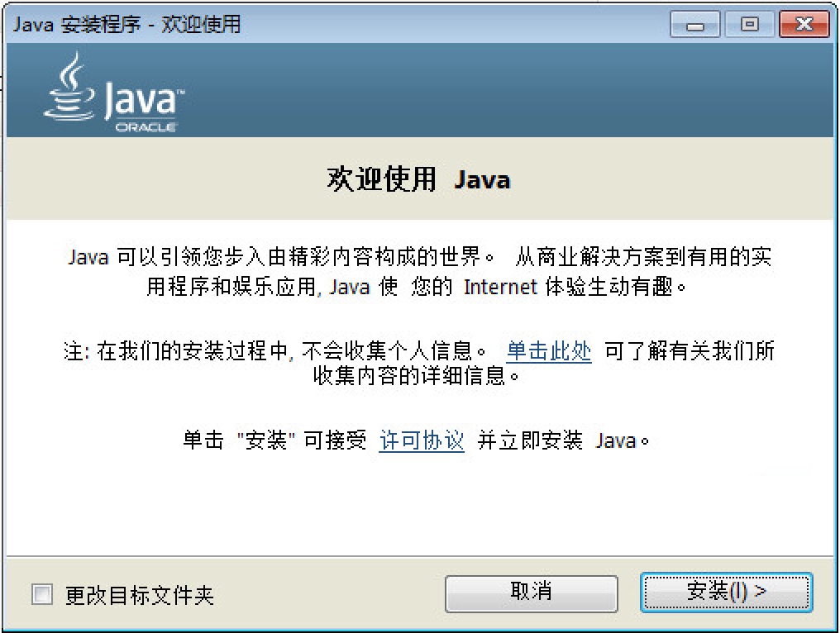Click the 并立即安装 Java text
The width and height of the screenshot is (840, 633).
tap(563, 440)
